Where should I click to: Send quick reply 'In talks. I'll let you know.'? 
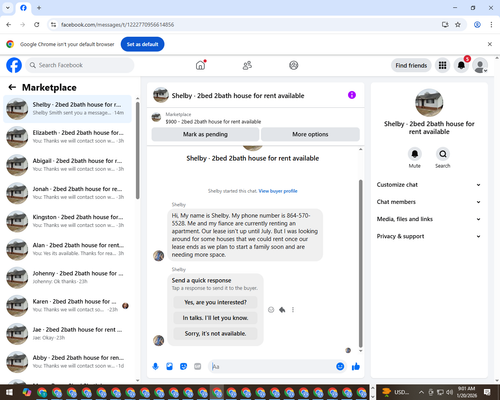click(x=215, y=318)
